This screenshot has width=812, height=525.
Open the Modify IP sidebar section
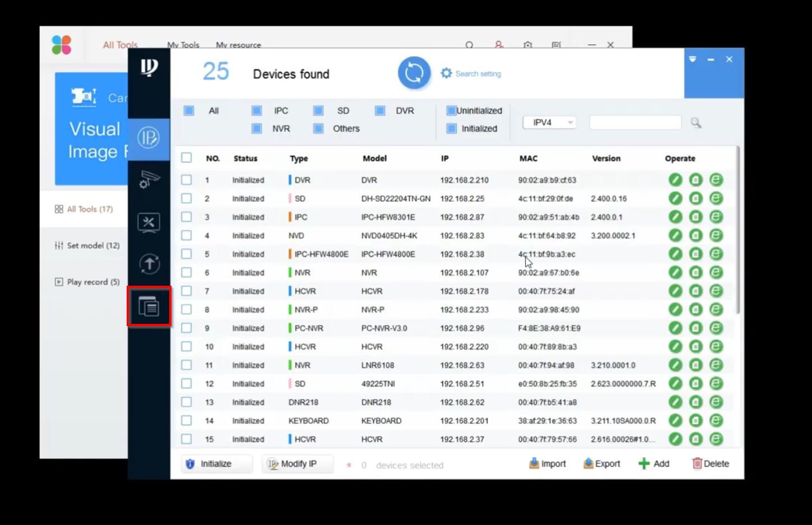click(x=149, y=138)
